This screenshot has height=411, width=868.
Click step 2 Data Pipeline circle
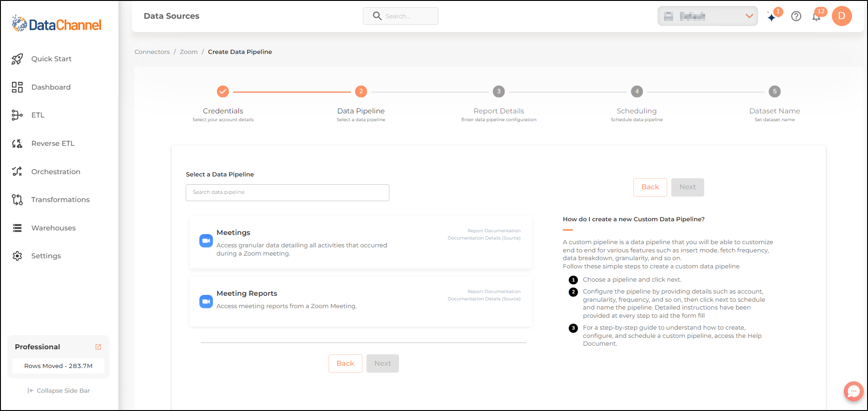[x=361, y=91]
